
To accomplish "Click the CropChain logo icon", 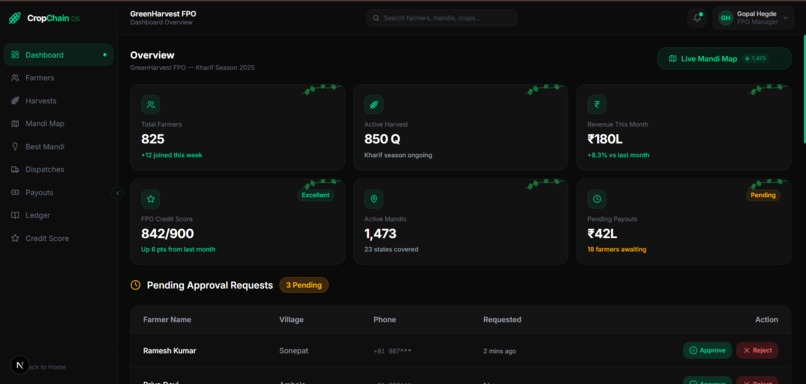I will tap(14, 18).
